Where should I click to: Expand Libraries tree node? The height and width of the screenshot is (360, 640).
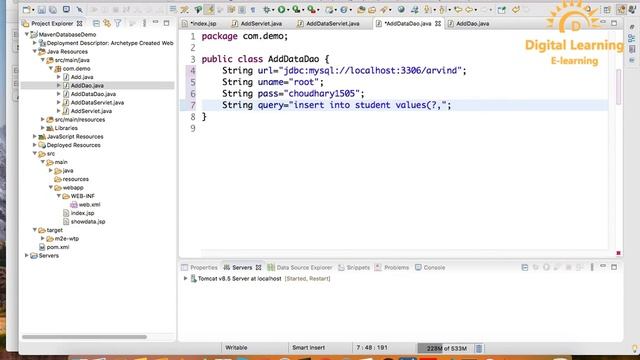pyautogui.click(x=43, y=128)
